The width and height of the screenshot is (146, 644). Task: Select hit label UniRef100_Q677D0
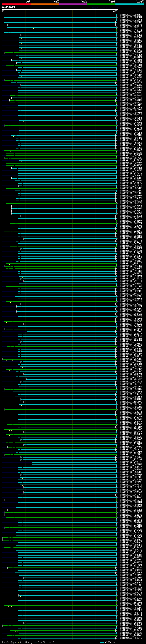coord(131,309)
